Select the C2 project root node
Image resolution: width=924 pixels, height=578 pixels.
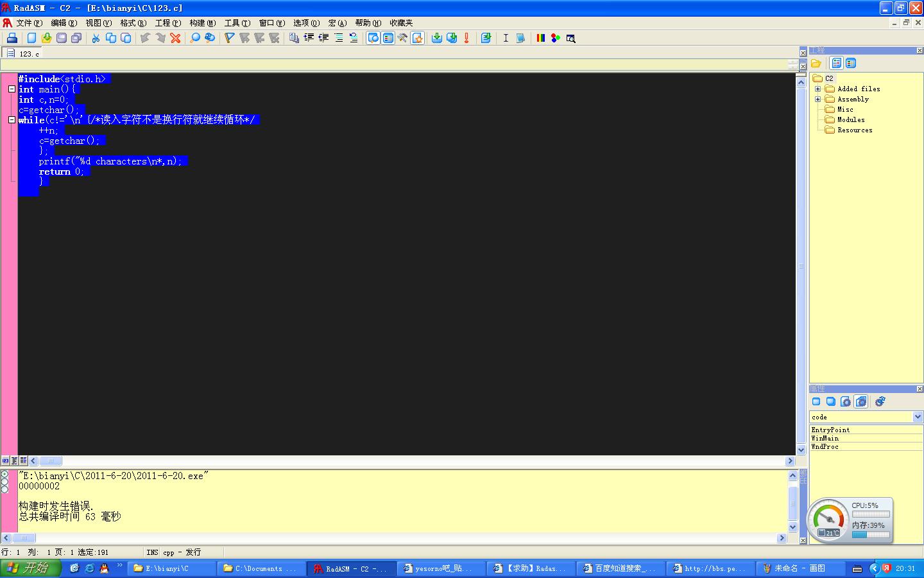coord(829,78)
